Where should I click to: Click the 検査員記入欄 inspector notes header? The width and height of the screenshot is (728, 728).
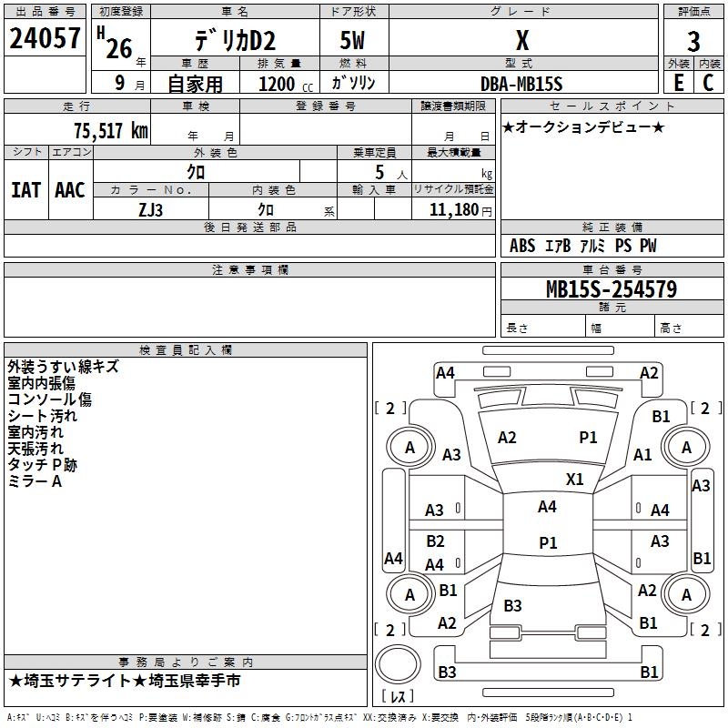(x=186, y=350)
